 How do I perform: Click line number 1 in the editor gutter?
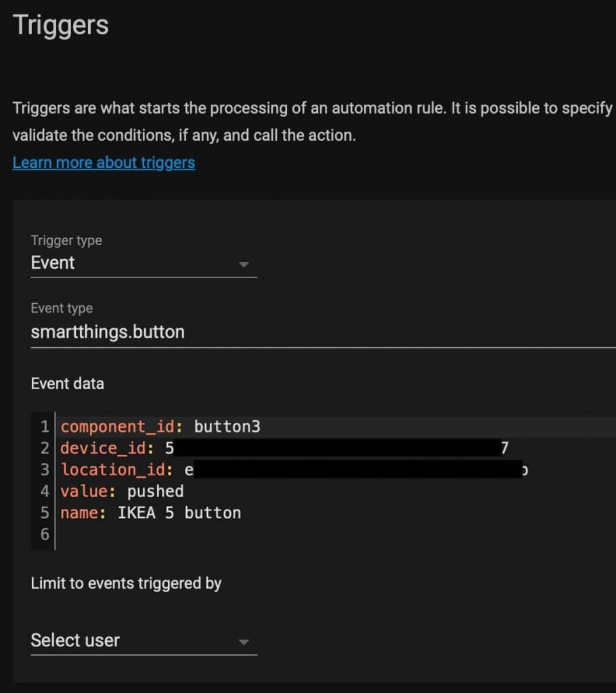45,426
